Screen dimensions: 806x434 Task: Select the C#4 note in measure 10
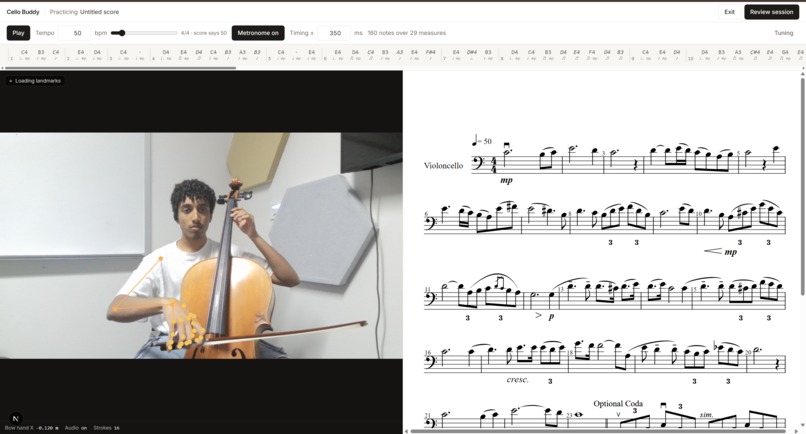coord(755,52)
